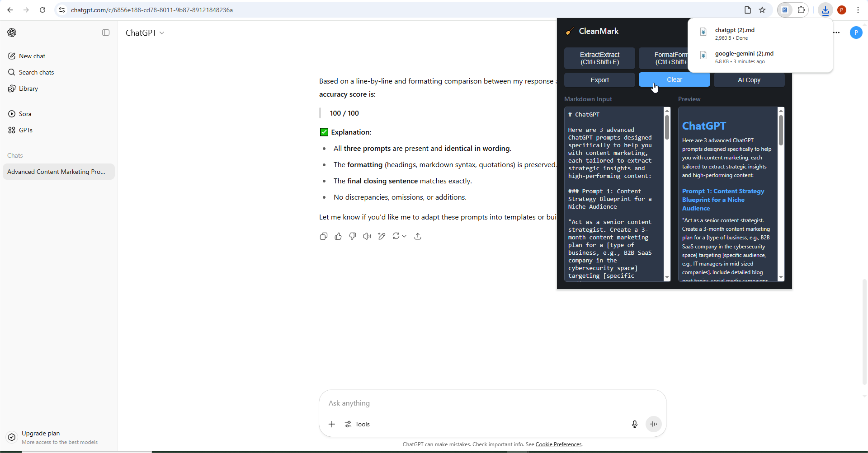Click the ChatGPT logo in the sidebar
This screenshot has height=453, width=868.
point(12,33)
